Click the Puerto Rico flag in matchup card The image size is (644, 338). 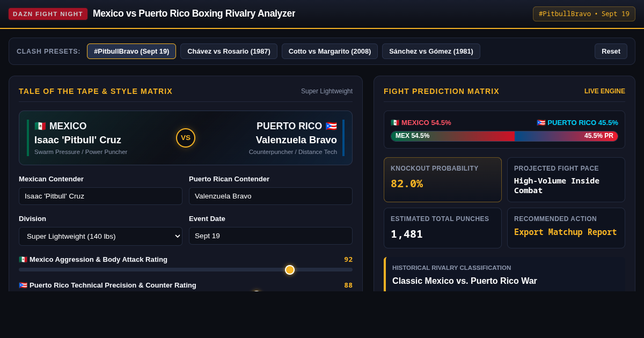331,126
